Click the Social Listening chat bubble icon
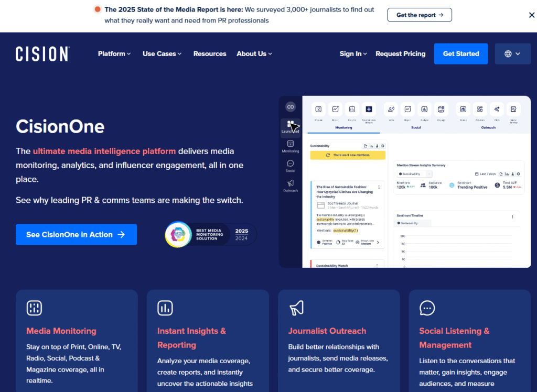 pos(427,308)
